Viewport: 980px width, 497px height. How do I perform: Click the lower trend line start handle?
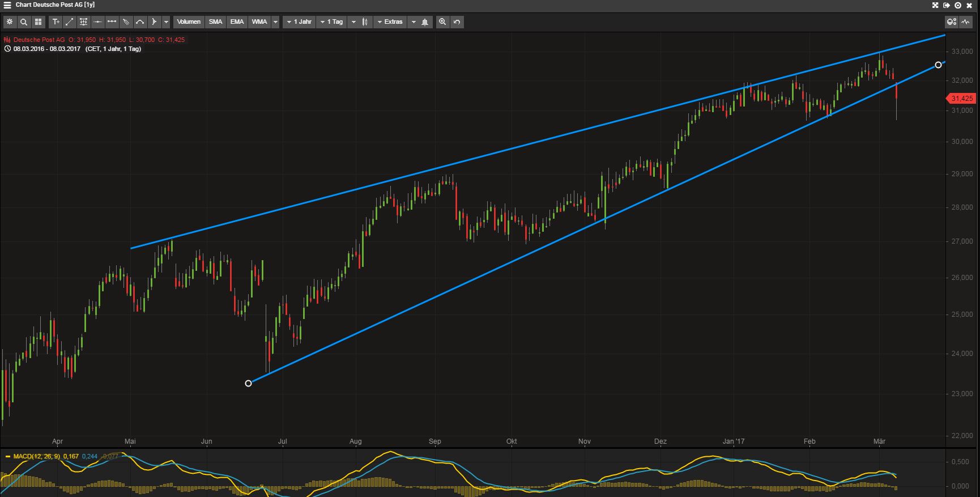coord(248,384)
